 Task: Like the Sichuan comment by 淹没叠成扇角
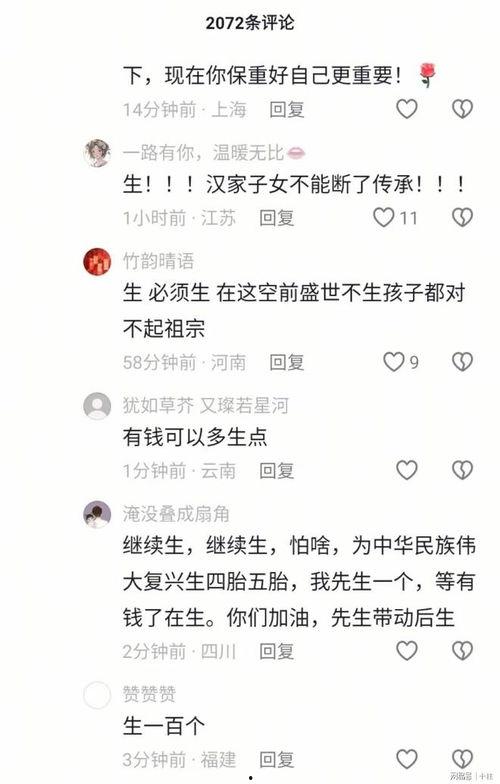coord(406,650)
